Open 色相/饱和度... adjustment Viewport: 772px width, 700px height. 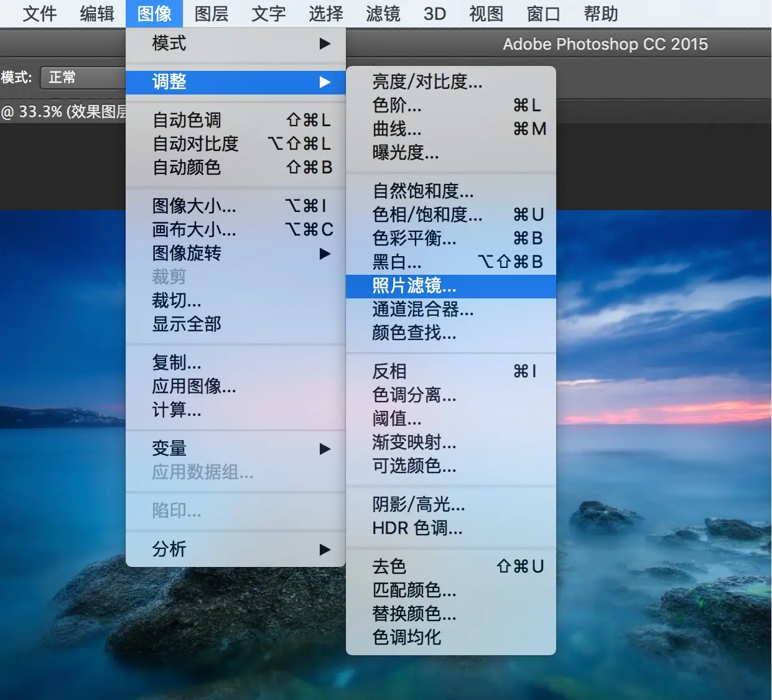coord(451,214)
